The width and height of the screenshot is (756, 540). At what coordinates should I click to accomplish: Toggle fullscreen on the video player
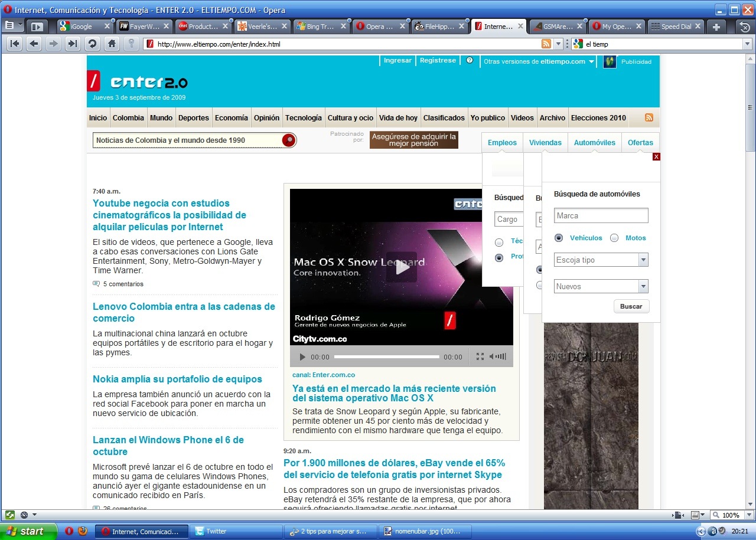[480, 356]
